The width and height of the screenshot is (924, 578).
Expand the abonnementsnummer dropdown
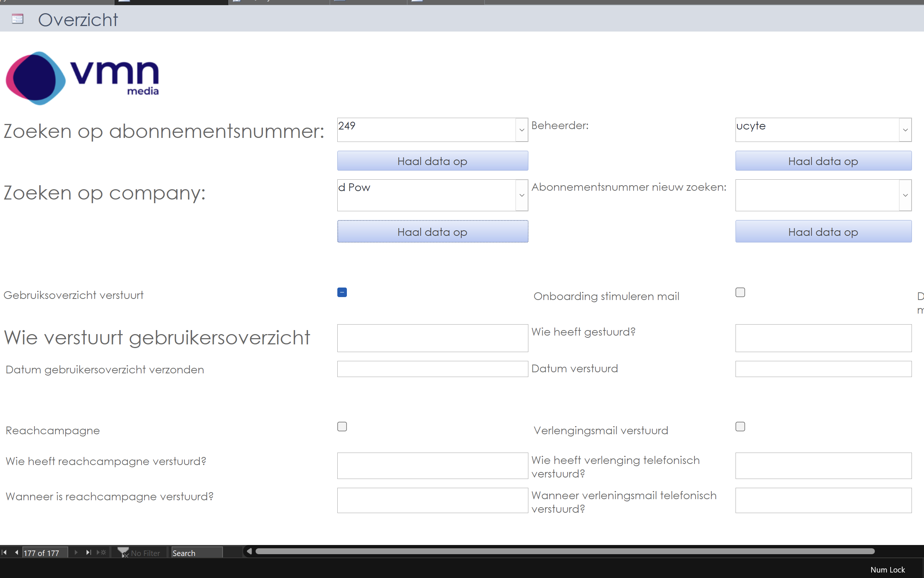(522, 130)
